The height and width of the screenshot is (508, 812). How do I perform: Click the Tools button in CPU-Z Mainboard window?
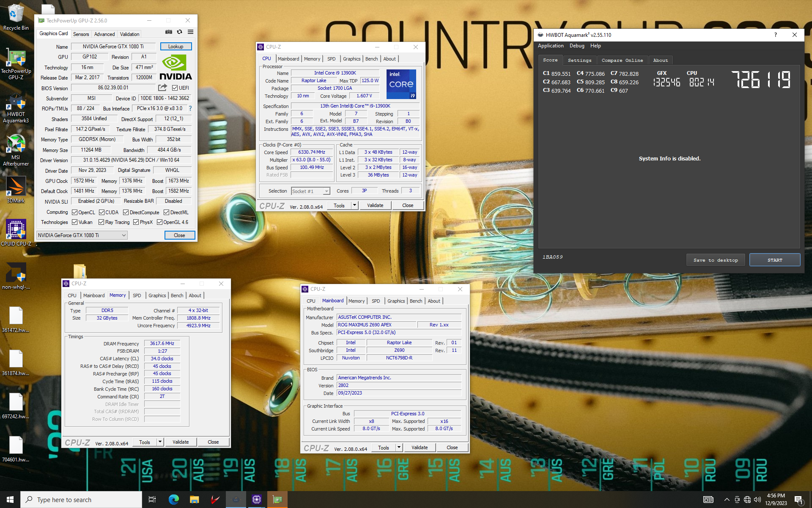pos(384,447)
